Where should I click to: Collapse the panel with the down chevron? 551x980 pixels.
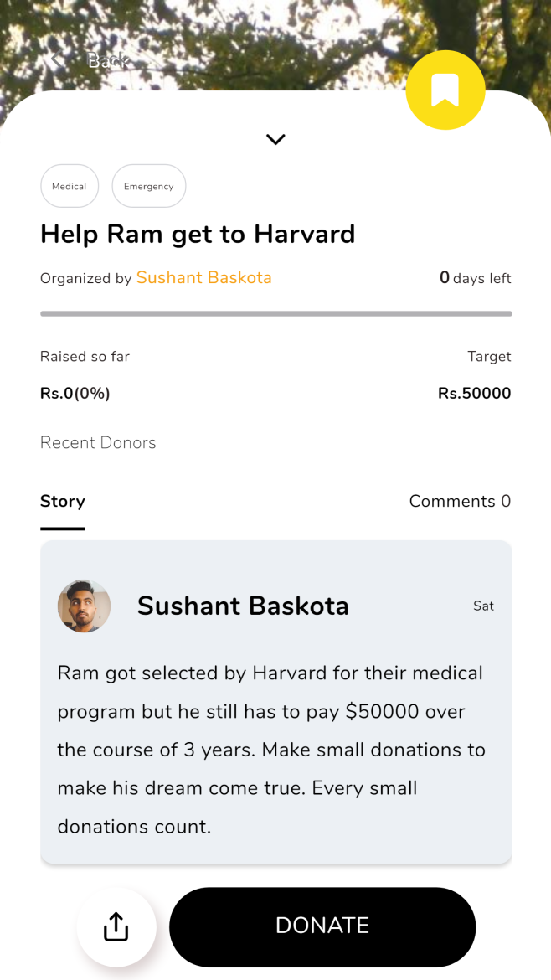(275, 139)
